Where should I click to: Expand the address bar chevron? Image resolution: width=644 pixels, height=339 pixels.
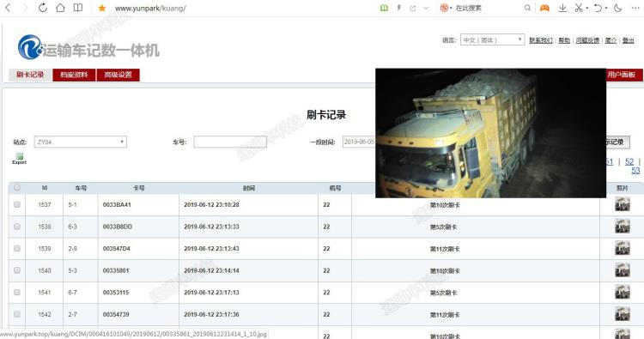point(426,8)
